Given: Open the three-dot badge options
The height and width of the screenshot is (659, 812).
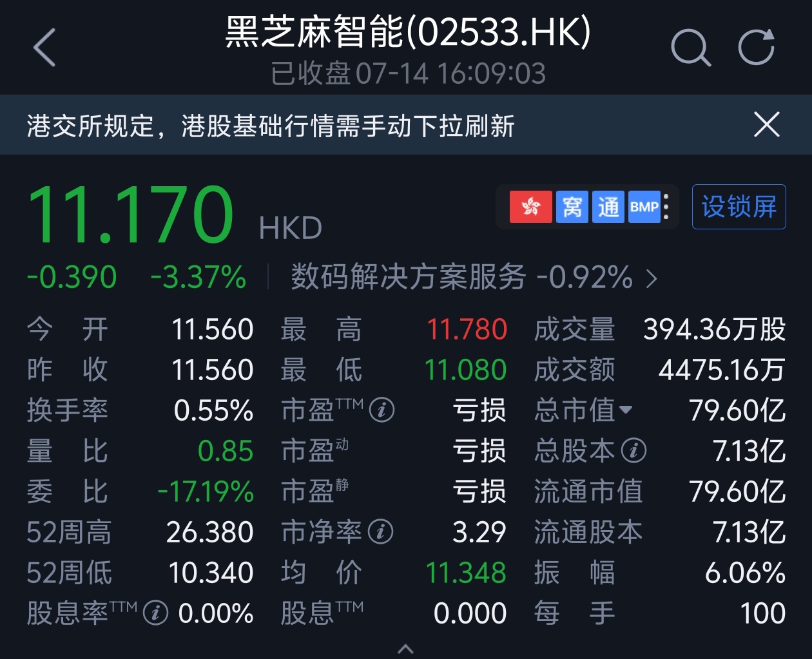Looking at the screenshot, I should coord(666,207).
